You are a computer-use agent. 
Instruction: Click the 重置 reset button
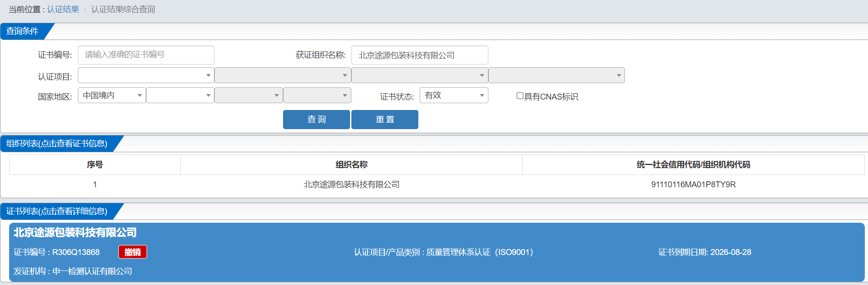click(385, 120)
